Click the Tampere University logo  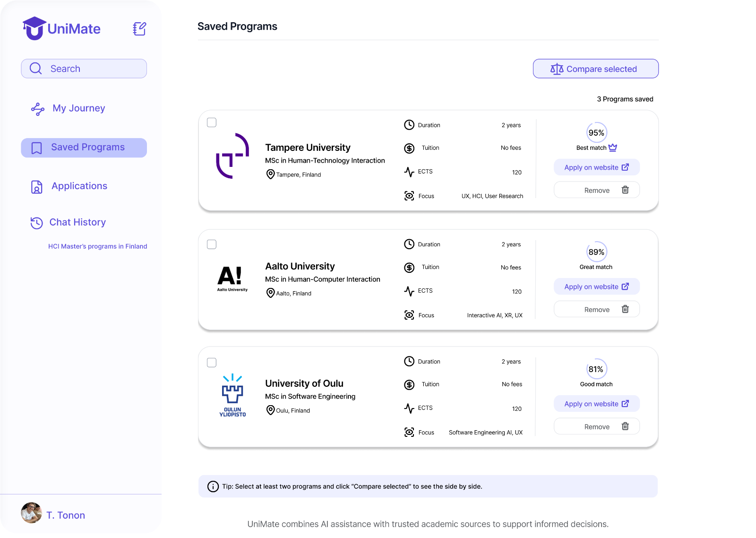click(x=232, y=156)
